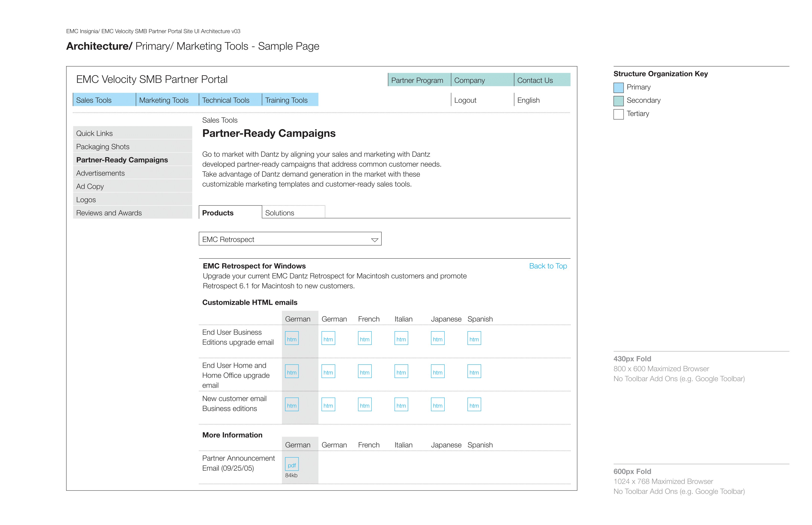This screenshot has height=525, width=812.
Task: Open Reviews and Awards in sidebar
Action: [x=132, y=212]
